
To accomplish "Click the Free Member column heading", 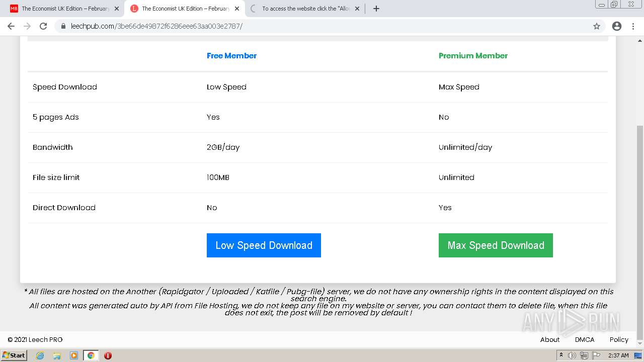I will pos(231,56).
